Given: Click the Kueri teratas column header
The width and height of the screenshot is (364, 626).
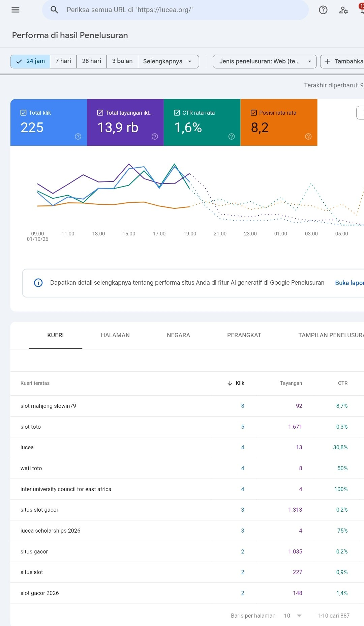Looking at the screenshot, I should click(x=35, y=383).
